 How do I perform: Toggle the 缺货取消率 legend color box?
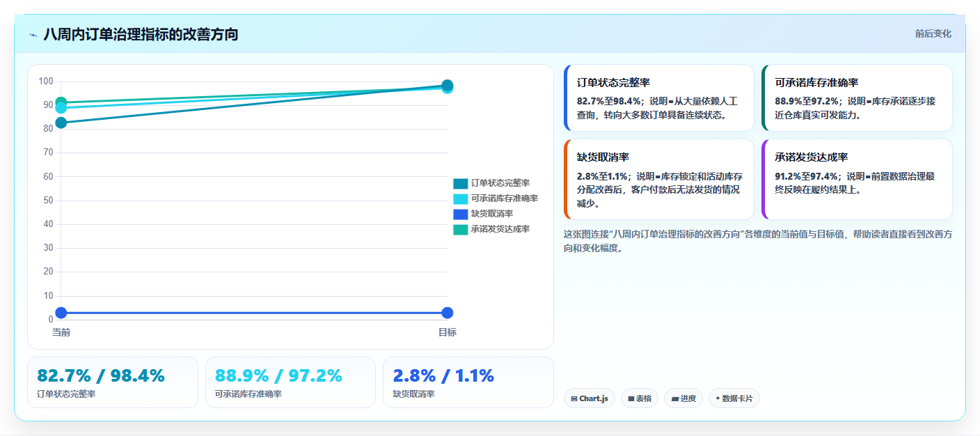tap(460, 214)
